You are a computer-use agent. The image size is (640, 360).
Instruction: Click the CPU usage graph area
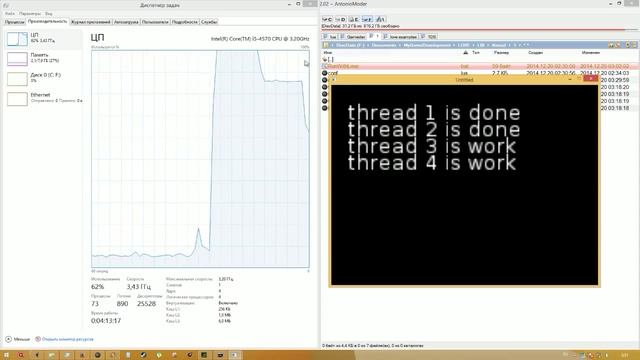(x=200, y=159)
